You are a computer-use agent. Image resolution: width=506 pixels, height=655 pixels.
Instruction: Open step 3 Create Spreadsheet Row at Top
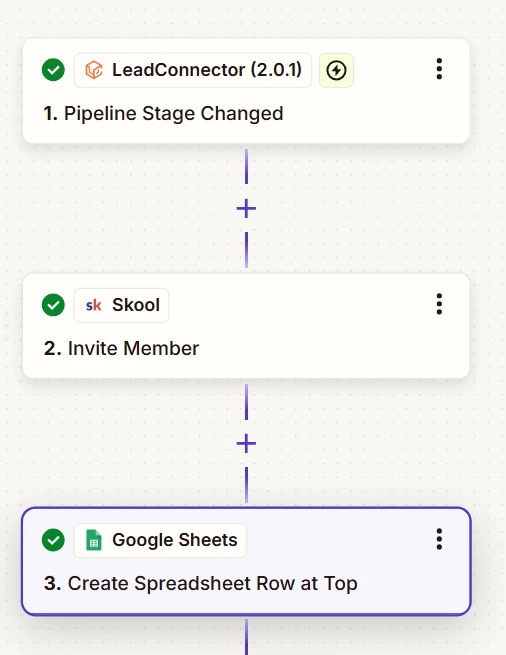201,584
